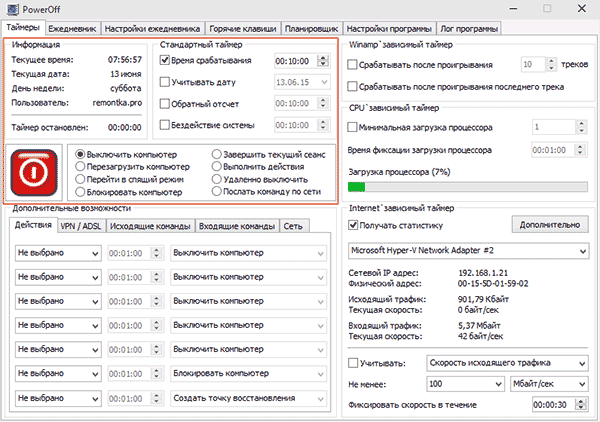The width and height of the screenshot is (600, 422).
Task: Uncheck Получать статистику checkbox
Action: (353, 225)
